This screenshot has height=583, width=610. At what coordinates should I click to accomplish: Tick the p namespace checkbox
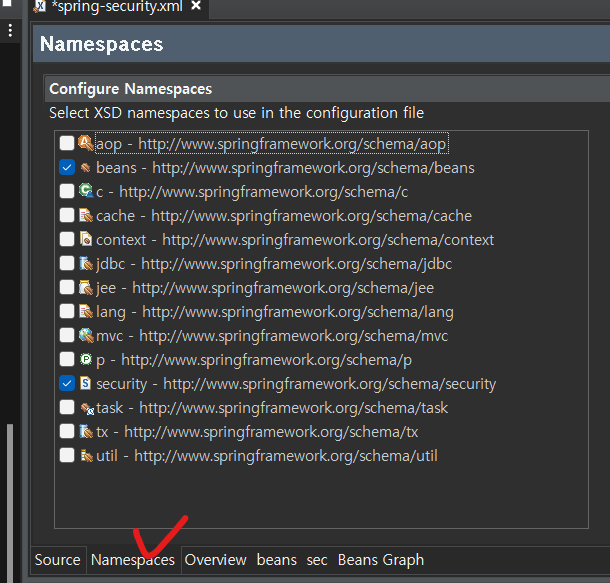[67, 359]
